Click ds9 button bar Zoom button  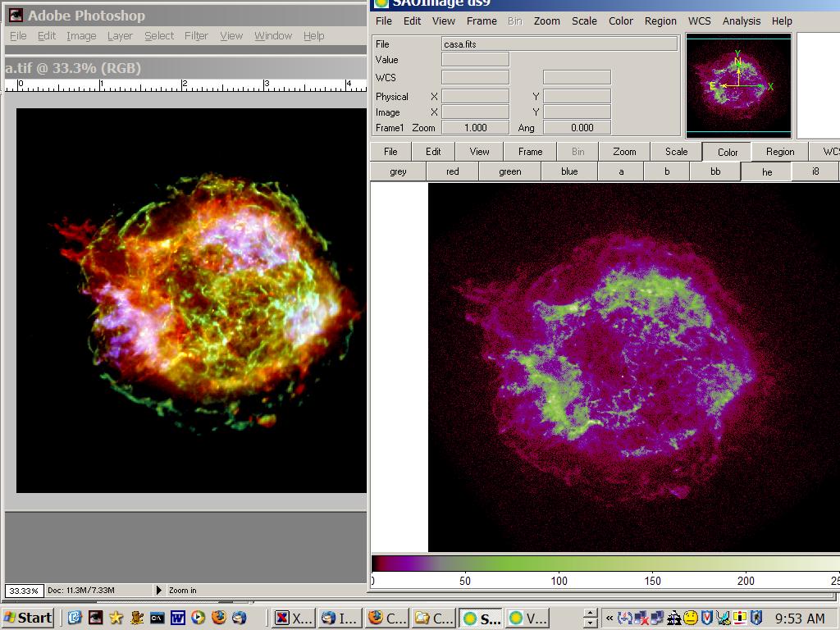point(624,152)
